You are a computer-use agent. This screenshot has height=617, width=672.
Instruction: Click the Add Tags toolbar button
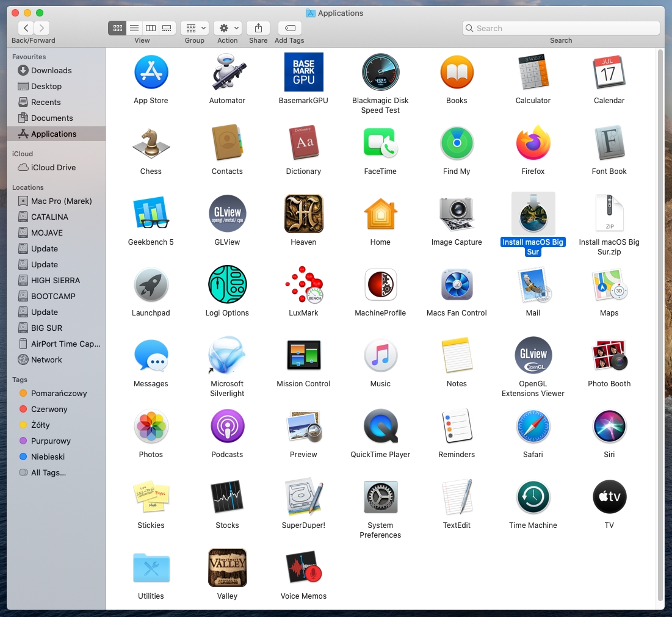click(x=290, y=28)
